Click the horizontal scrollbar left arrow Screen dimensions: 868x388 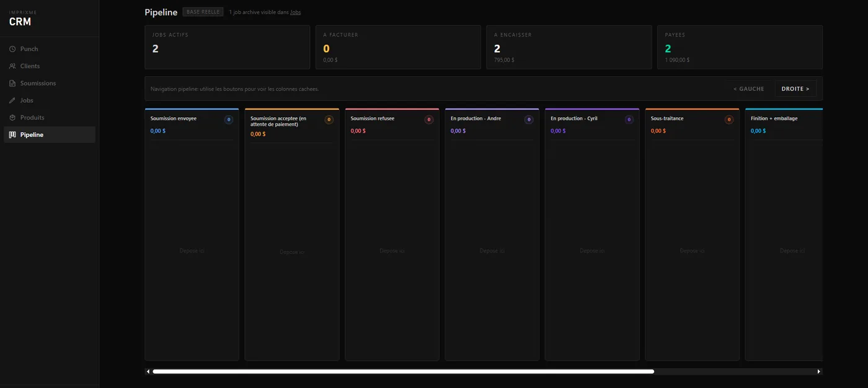(148, 372)
